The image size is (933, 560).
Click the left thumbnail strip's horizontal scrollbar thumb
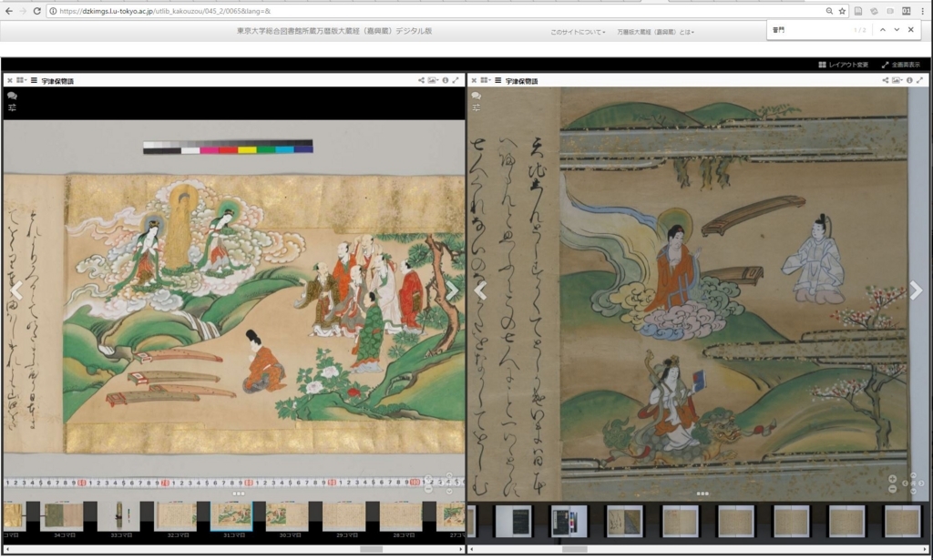pos(372,549)
